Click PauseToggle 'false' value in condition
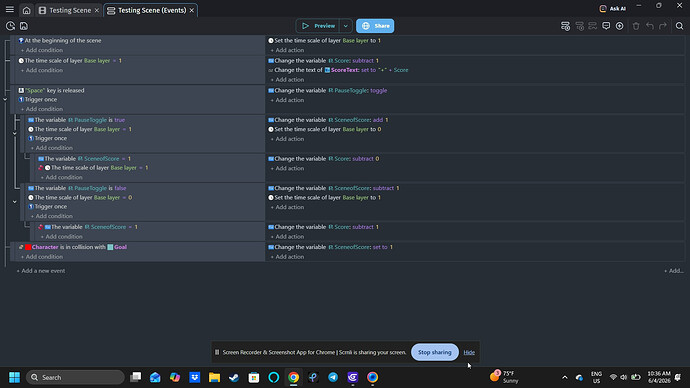Image resolution: width=690 pixels, height=388 pixels. tap(120, 188)
